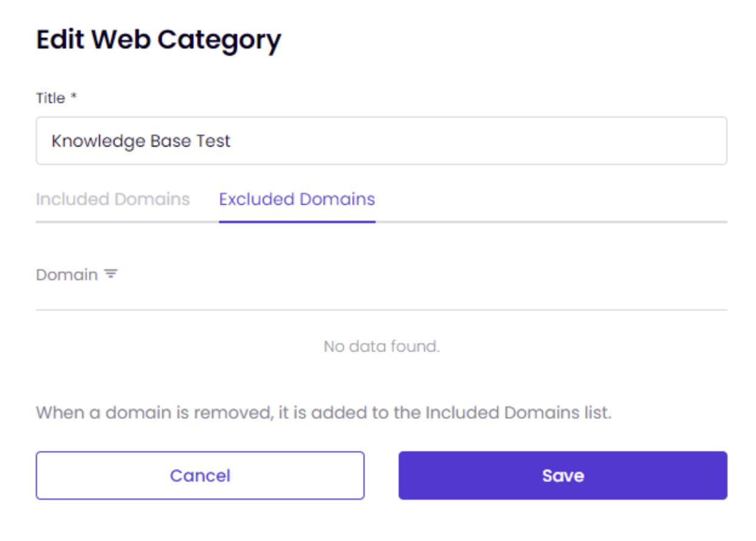Select the Excluded Domains tab

coord(297,199)
